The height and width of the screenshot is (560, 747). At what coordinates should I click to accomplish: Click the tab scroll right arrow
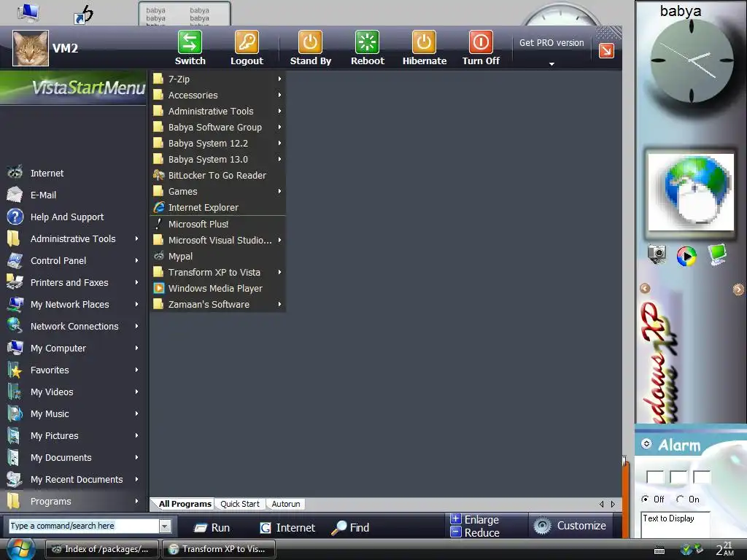(613, 504)
